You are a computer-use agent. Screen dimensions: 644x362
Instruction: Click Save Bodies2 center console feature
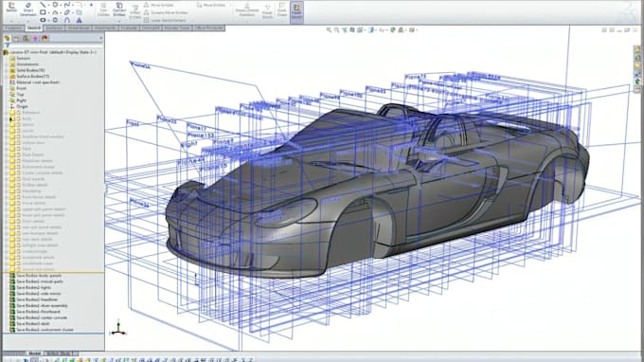point(38,317)
